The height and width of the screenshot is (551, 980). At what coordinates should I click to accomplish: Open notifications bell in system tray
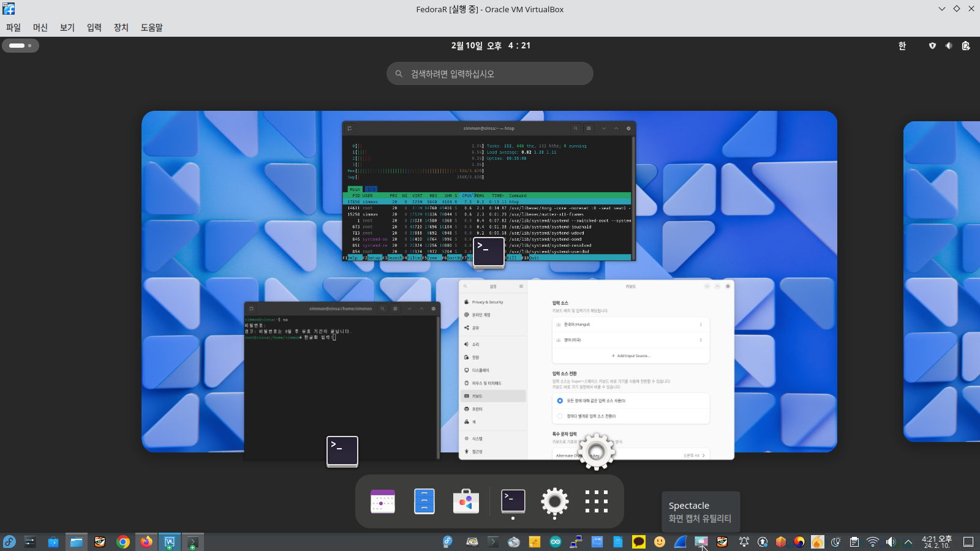tap(744, 542)
